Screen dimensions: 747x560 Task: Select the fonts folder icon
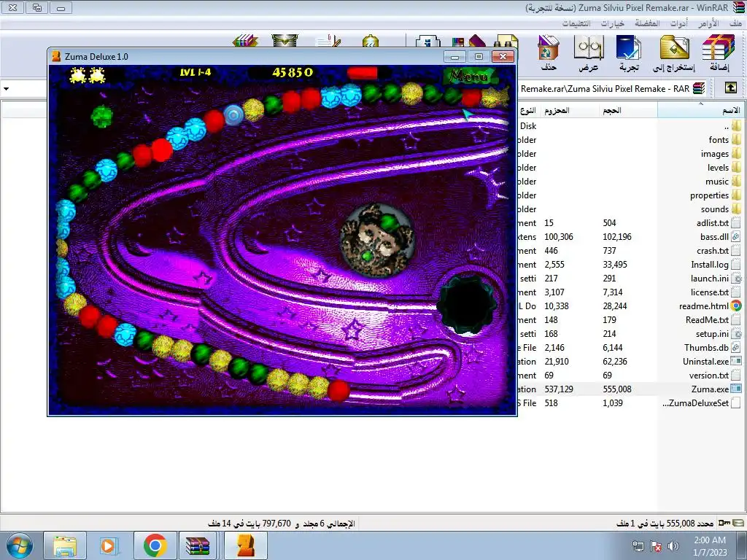[737, 139]
